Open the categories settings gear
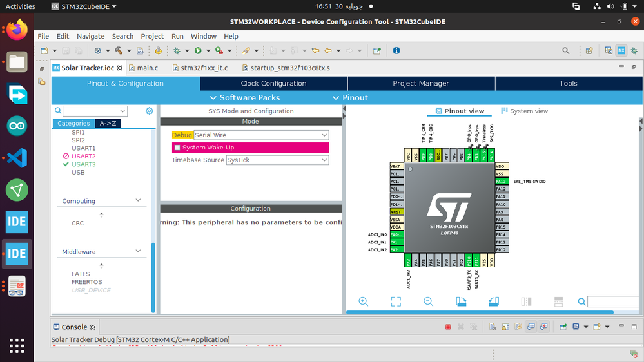Screen dimensions: 644x362 point(149,111)
